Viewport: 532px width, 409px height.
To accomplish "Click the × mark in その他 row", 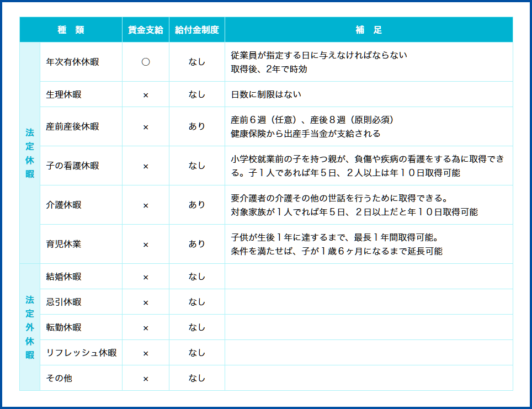I will 146,379.
